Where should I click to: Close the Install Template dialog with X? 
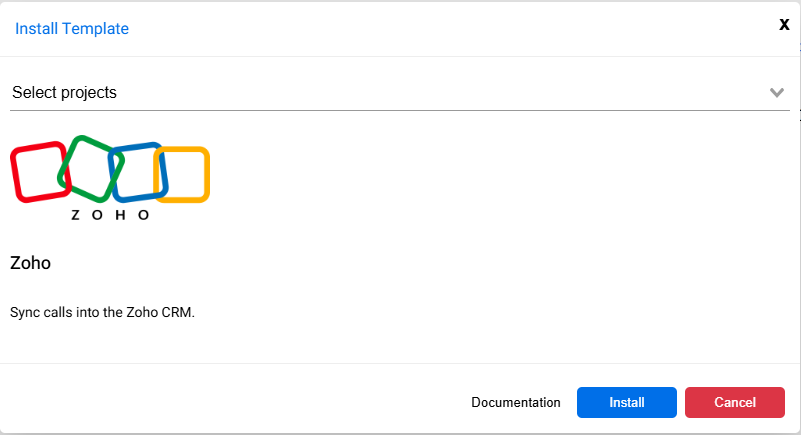(x=784, y=25)
